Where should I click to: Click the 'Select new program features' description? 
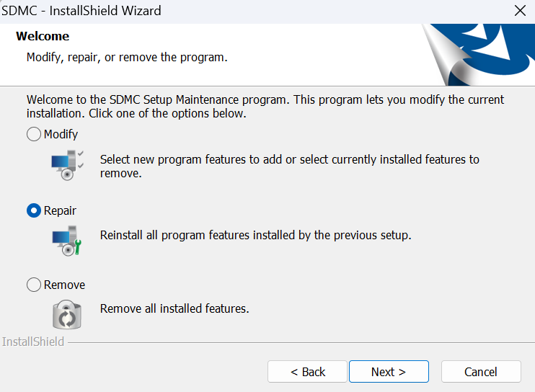coord(290,166)
